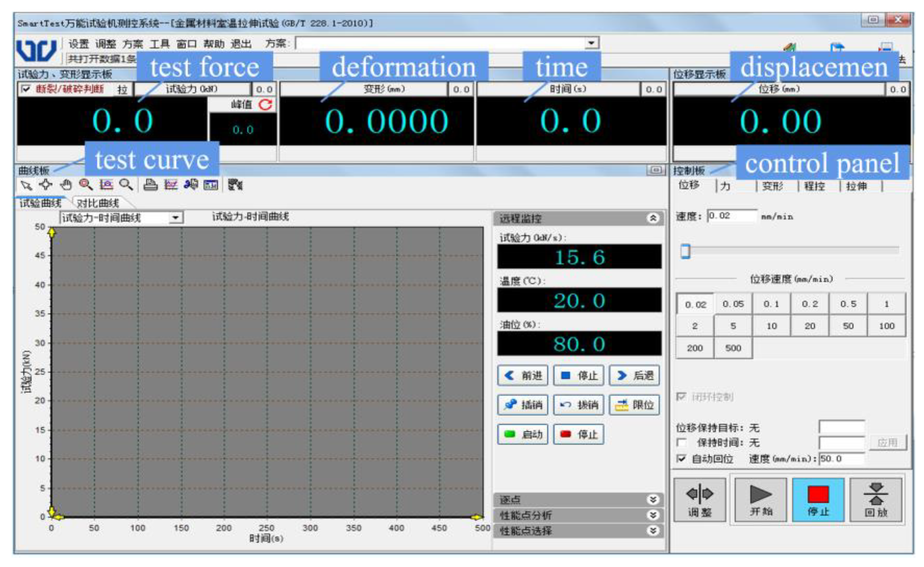Click the printer icon in curve toolbar
This screenshot has height=567, width=924.
pyautogui.click(x=150, y=184)
